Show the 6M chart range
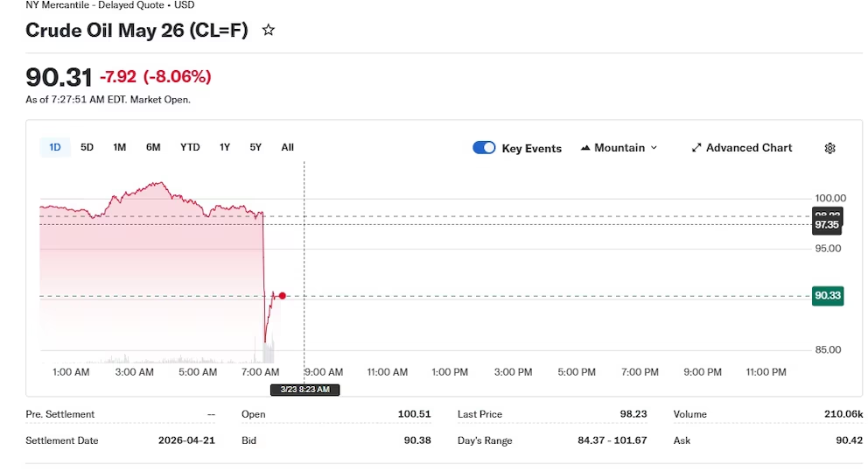Image resolution: width=868 pixels, height=472 pixels. pyautogui.click(x=153, y=147)
